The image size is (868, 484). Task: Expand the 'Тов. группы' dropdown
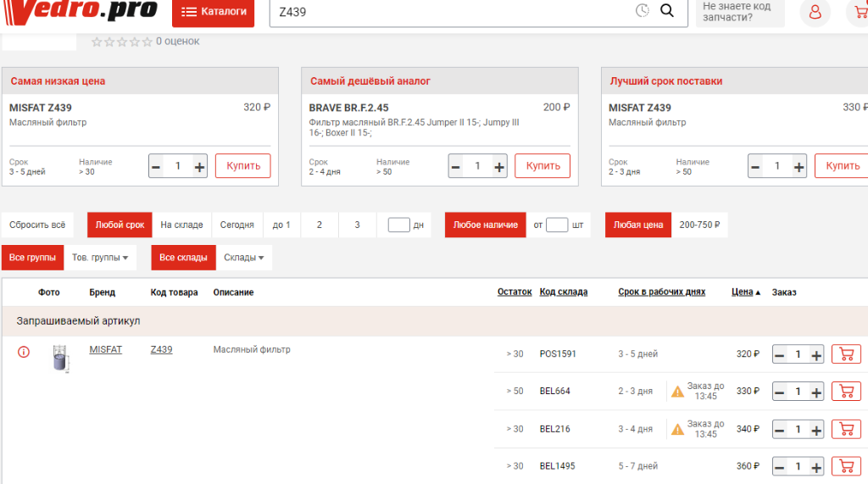click(99, 258)
